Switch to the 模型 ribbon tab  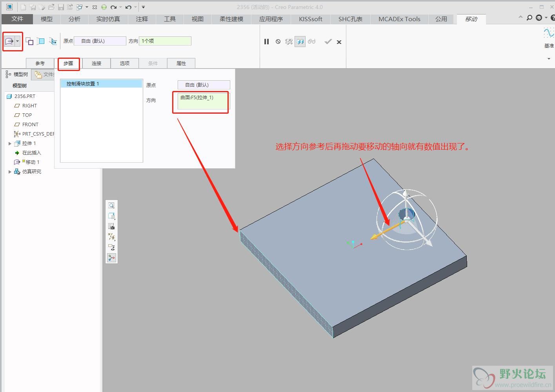(x=47, y=19)
